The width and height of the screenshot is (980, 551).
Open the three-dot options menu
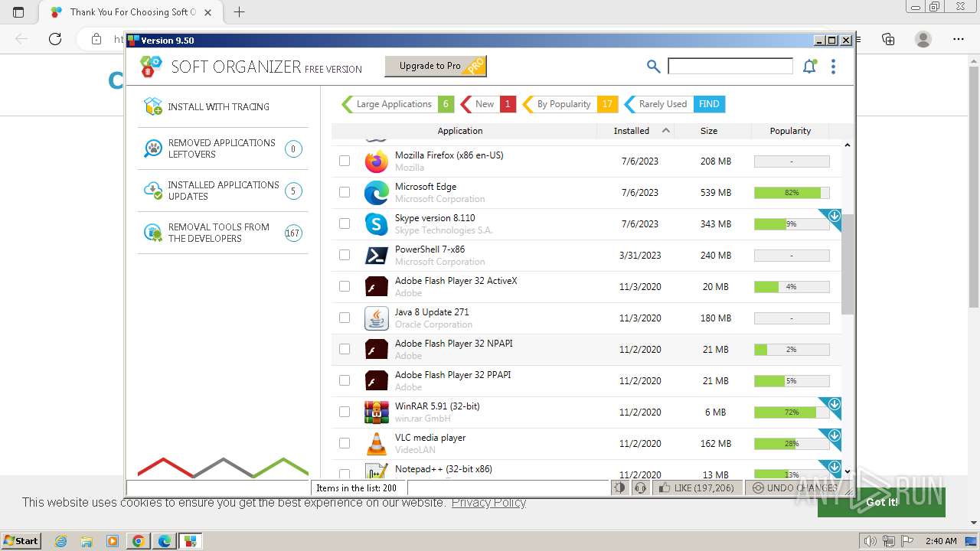click(833, 67)
